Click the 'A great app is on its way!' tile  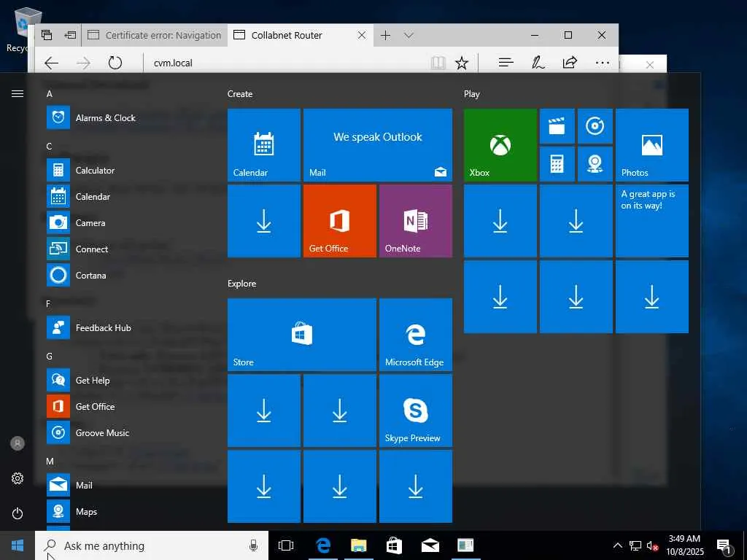pos(652,221)
